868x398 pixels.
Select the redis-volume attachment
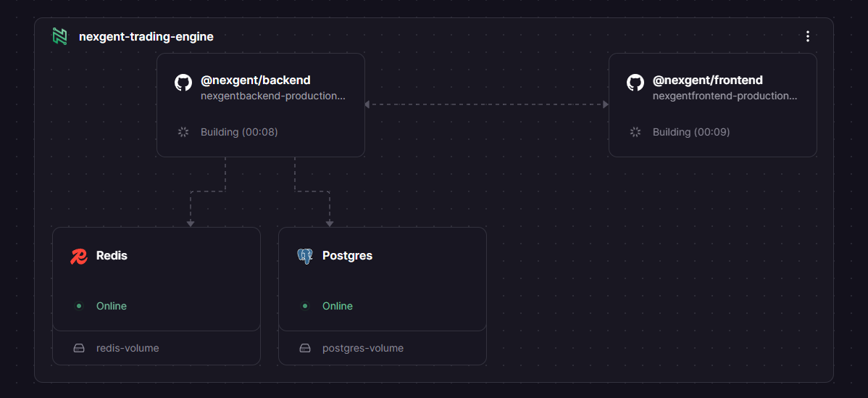[x=128, y=348]
